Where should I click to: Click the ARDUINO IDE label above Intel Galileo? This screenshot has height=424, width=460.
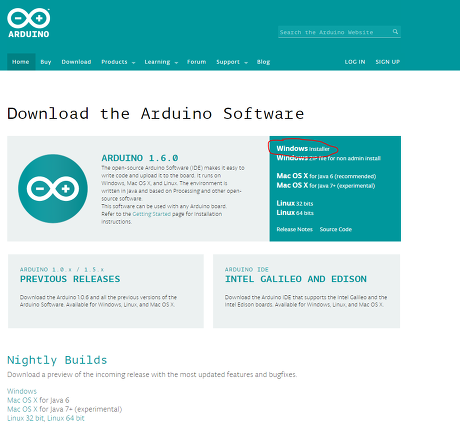coord(247,269)
